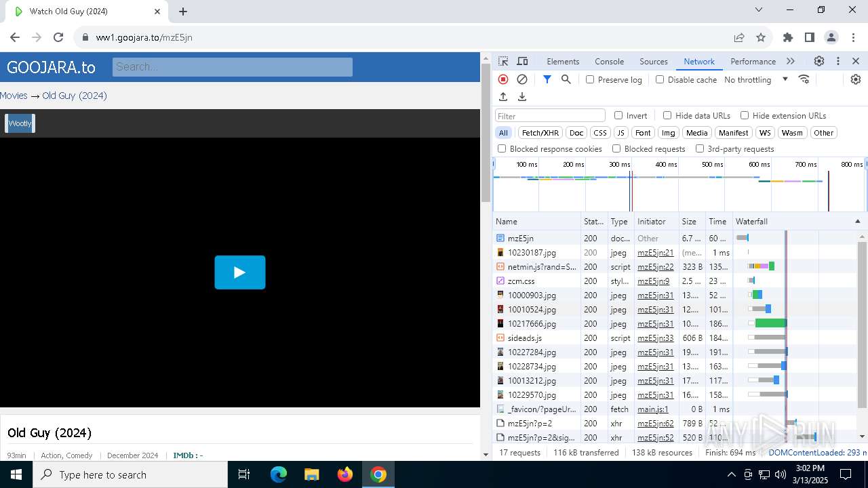Open Task View on taskbar
Screen dimensions: 868x488
245,474
